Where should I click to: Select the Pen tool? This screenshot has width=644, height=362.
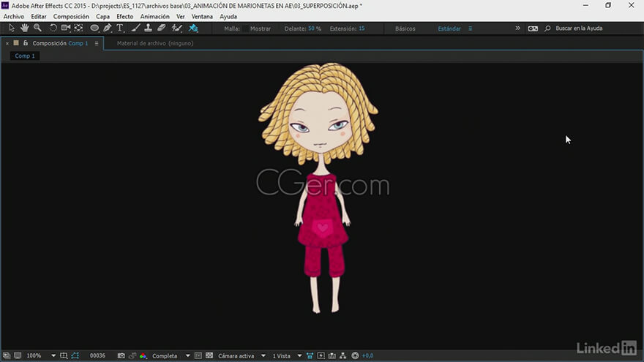click(107, 28)
